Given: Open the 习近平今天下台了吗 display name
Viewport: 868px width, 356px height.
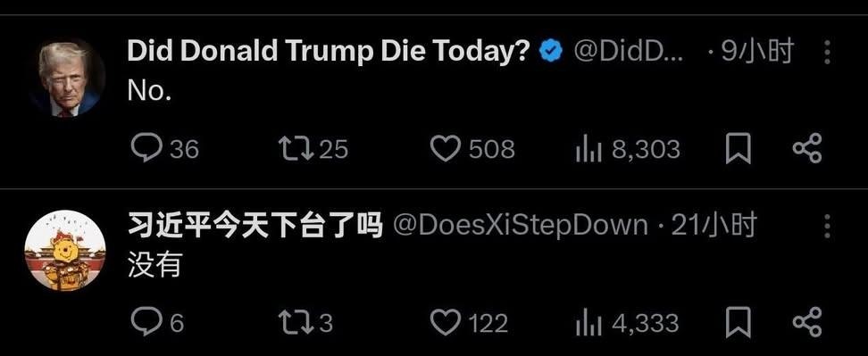Looking at the screenshot, I should [x=255, y=226].
